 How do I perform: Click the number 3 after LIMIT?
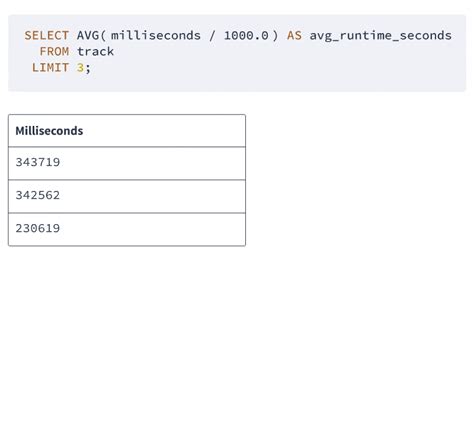coord(80,68)
